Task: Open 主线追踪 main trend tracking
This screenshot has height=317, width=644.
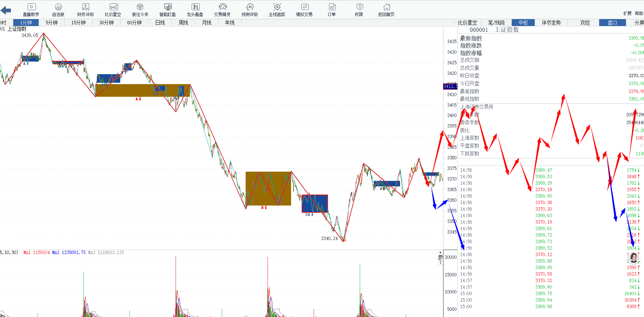Action: tap(277, 10)
